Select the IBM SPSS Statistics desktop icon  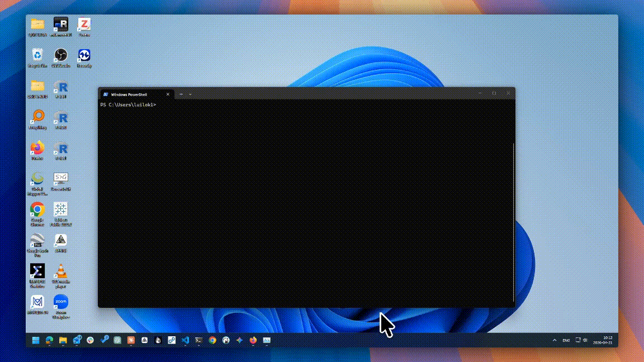coord(37,272)
